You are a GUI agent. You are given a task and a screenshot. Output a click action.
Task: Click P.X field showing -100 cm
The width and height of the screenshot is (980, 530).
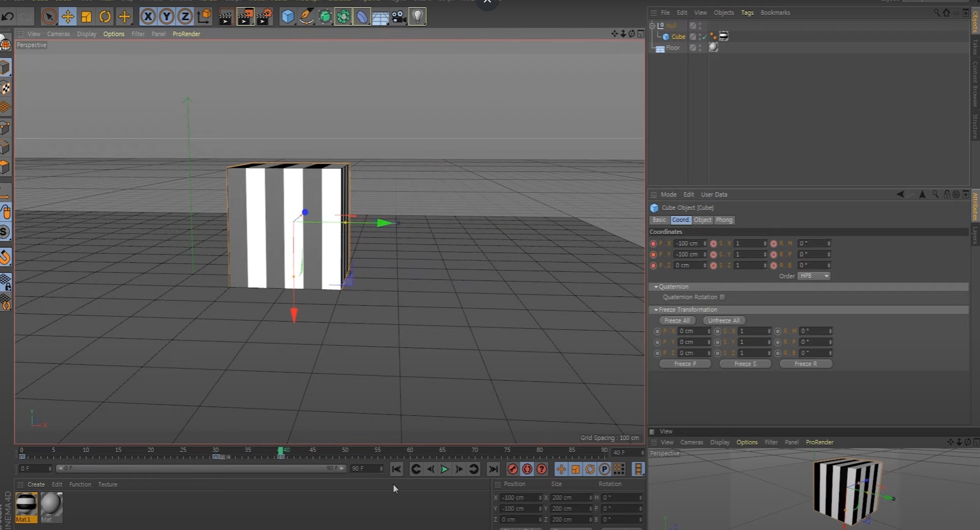[x=690, y=243]
